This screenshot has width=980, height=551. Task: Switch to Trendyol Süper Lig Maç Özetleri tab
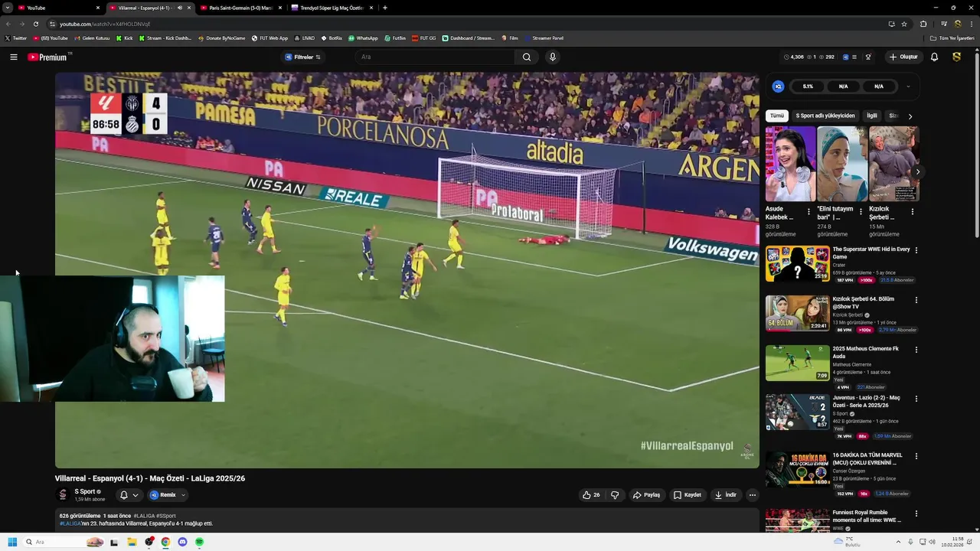click(x=332, y=8)
